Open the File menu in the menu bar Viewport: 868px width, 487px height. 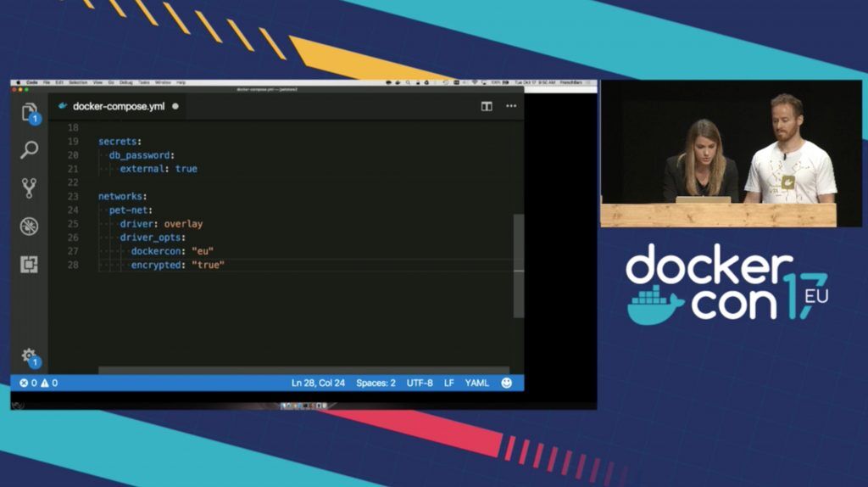[x=47, y=82]
